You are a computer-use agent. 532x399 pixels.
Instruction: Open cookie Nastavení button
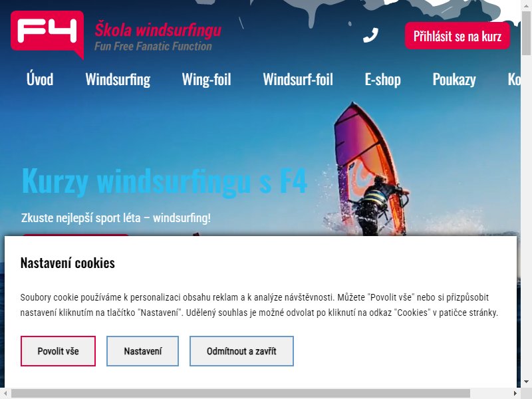tap(142, 351)
